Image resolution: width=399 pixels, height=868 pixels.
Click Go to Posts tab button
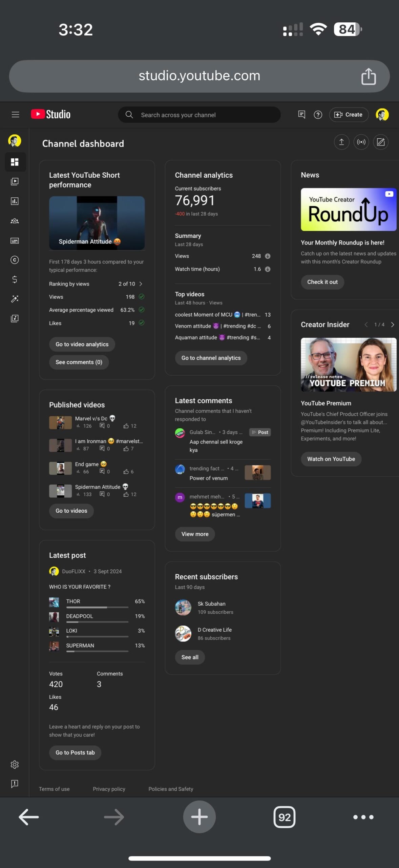(75, 752)
